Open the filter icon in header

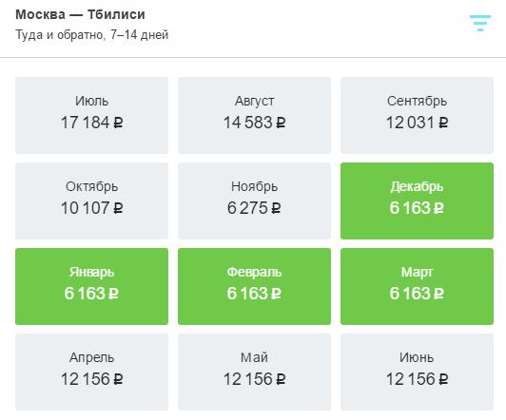tap(480, 23)
